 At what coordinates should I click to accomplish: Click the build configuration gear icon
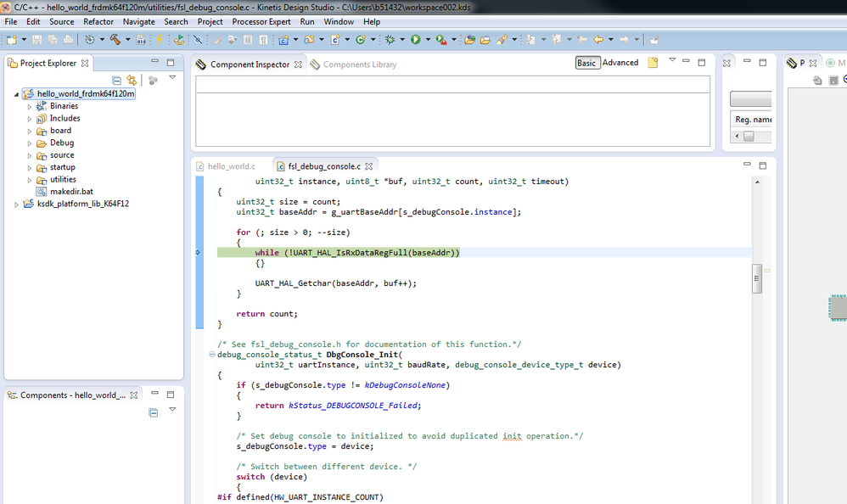click(90, 39)
